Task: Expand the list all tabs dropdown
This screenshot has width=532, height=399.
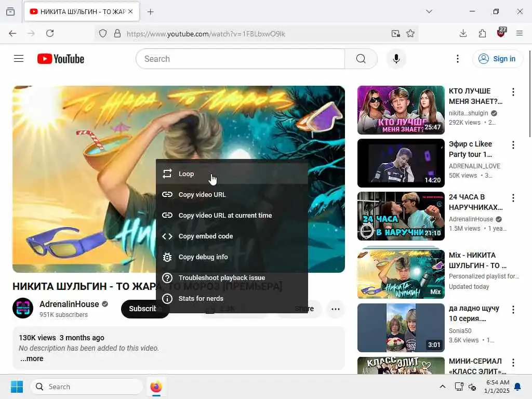Action: click(429, 11)
